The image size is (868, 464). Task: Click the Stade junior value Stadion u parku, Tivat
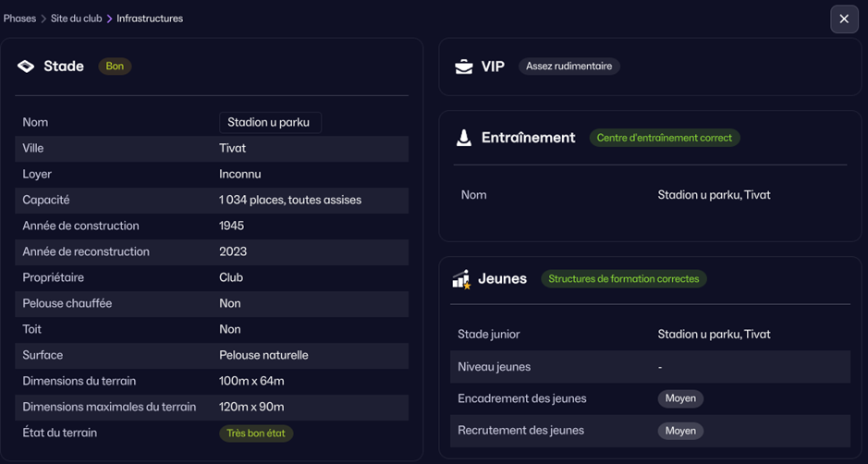pyautogui.click(x=714, y=335)
